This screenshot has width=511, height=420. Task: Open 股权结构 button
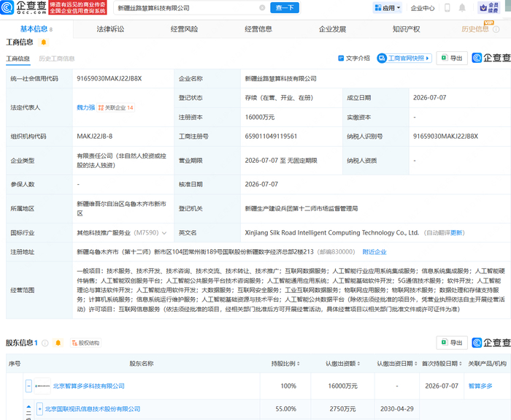pyautogui.click(x=85, y=343)
